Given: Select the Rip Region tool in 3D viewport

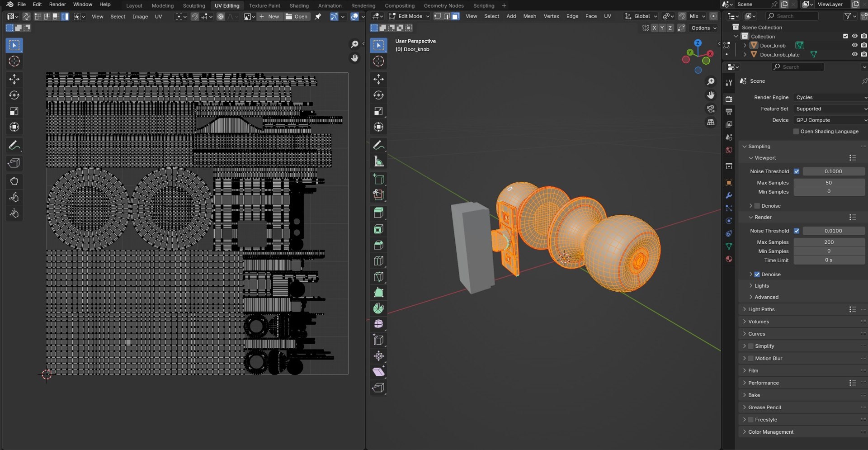Looking at the screenshot, I should 378,388.
